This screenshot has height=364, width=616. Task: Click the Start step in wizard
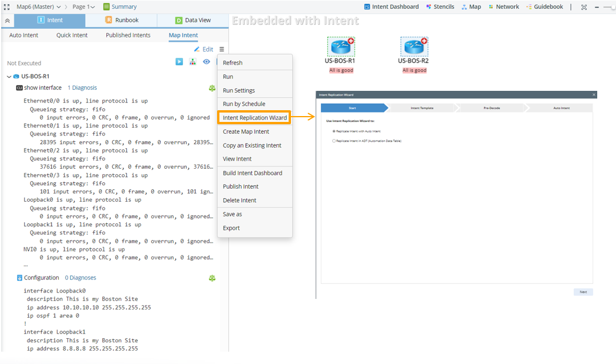(x=353, y=108)
